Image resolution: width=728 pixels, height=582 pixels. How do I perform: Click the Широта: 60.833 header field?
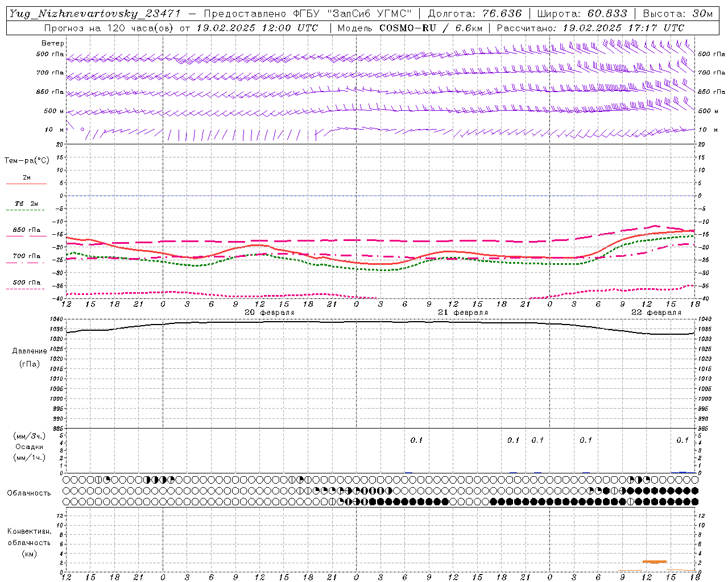[x=582, y=14]
